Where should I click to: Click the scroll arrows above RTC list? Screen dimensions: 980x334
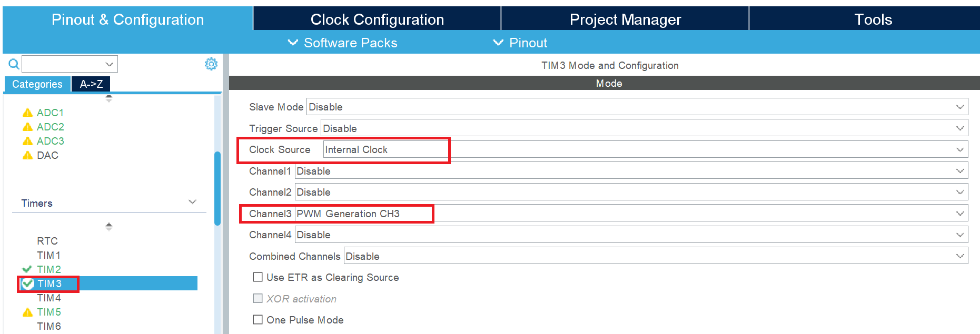(x=109, y=227)
